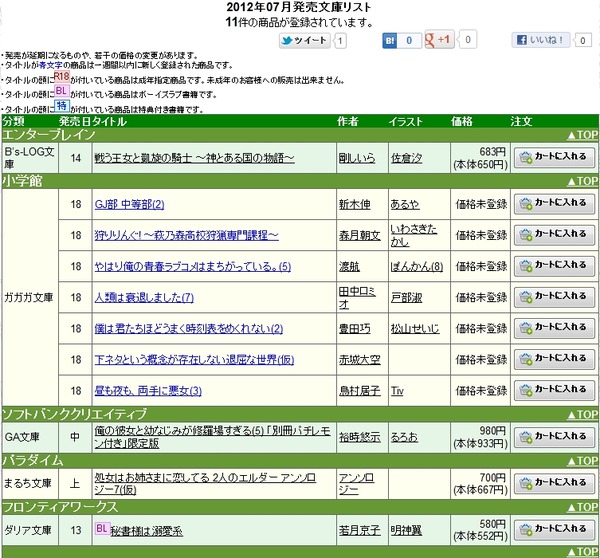
Task: Click the ガガガ文庫 label cell
Action: [x=30, y=297]
